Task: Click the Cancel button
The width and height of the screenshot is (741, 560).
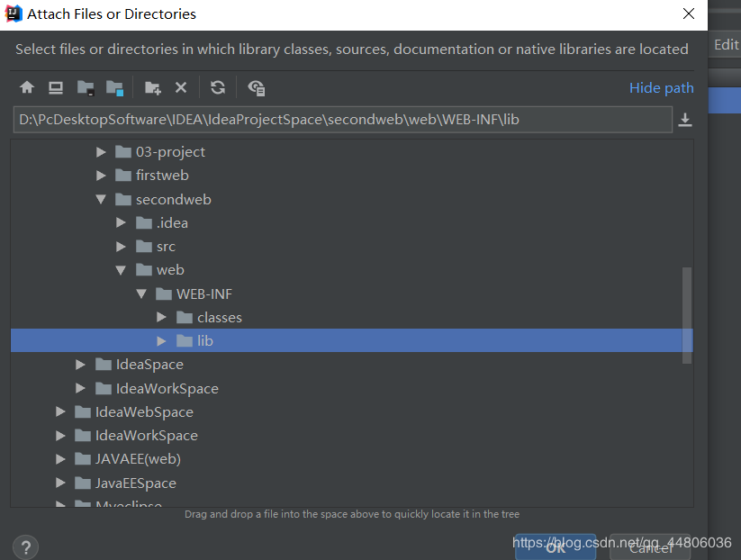Action: coord(651,547)
